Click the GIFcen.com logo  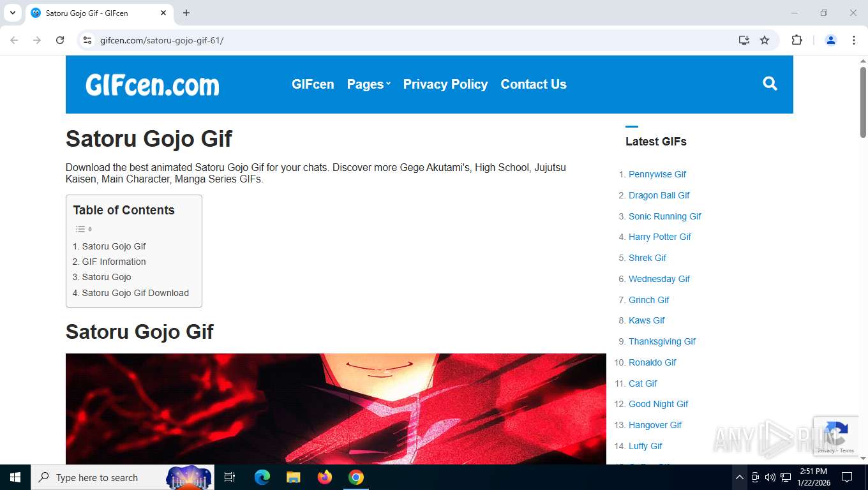point(153,84)
